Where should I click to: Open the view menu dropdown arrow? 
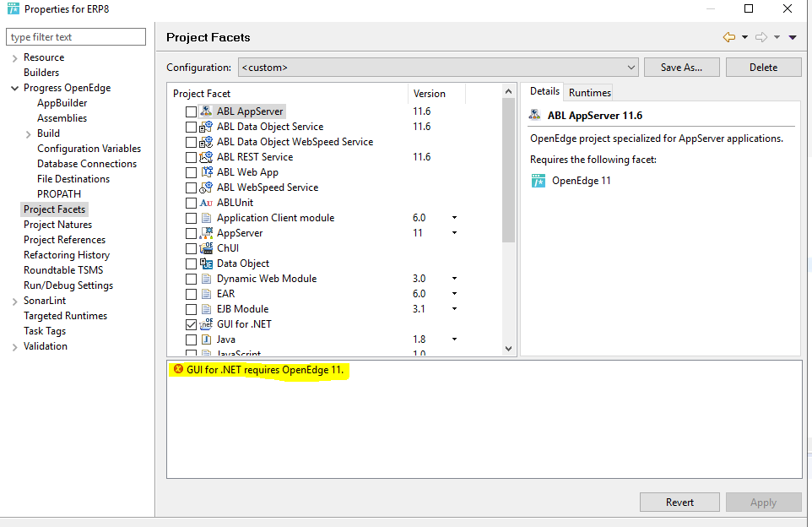[793, 37]
